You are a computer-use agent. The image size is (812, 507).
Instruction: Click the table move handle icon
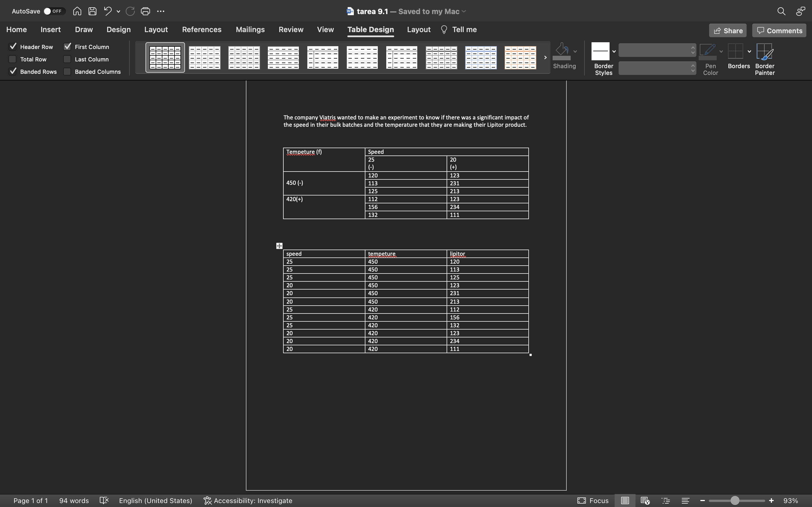(x=279, y=246)
